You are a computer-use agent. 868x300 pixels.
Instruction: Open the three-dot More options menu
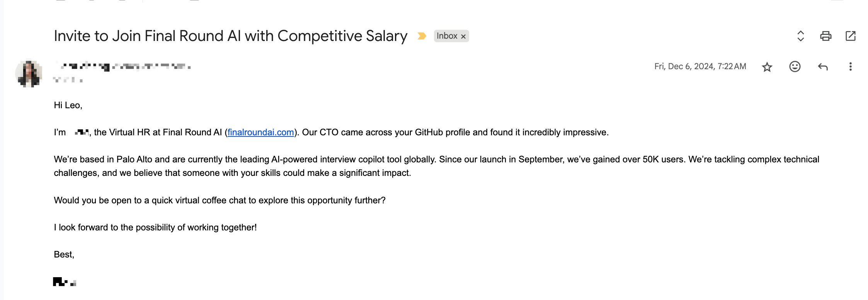click(x=850, y=66)
